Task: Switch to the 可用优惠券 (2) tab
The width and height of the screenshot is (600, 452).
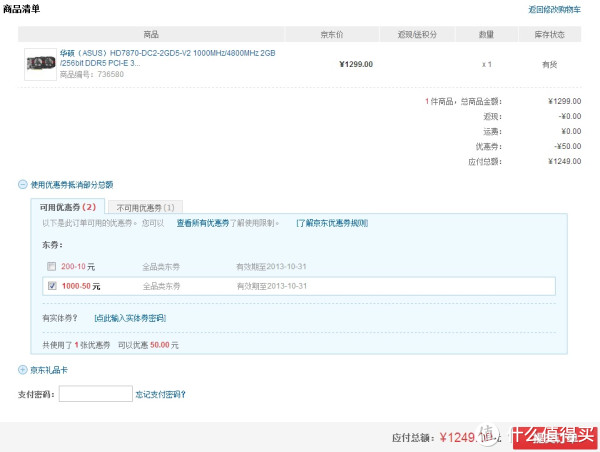Action: [x=68, y=207]
